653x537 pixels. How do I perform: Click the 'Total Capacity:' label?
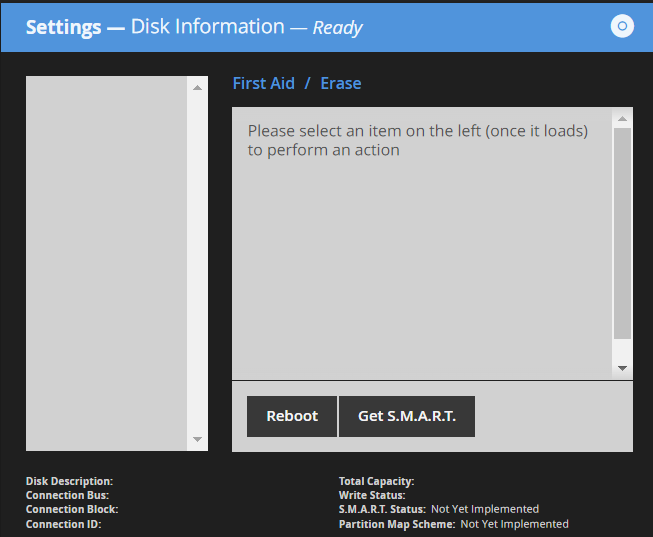click(376, 481)
